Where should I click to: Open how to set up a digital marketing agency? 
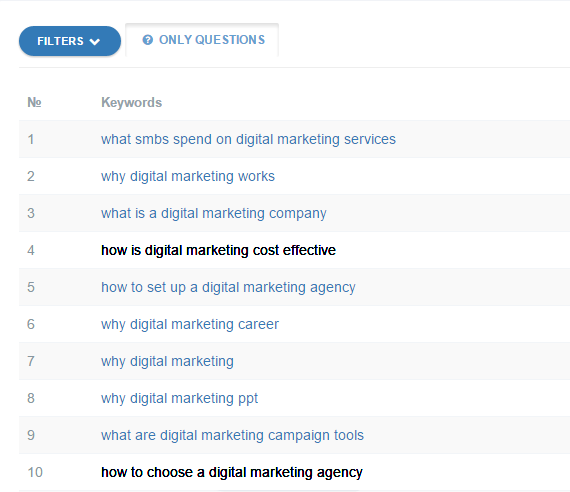(x=228, y=287)
